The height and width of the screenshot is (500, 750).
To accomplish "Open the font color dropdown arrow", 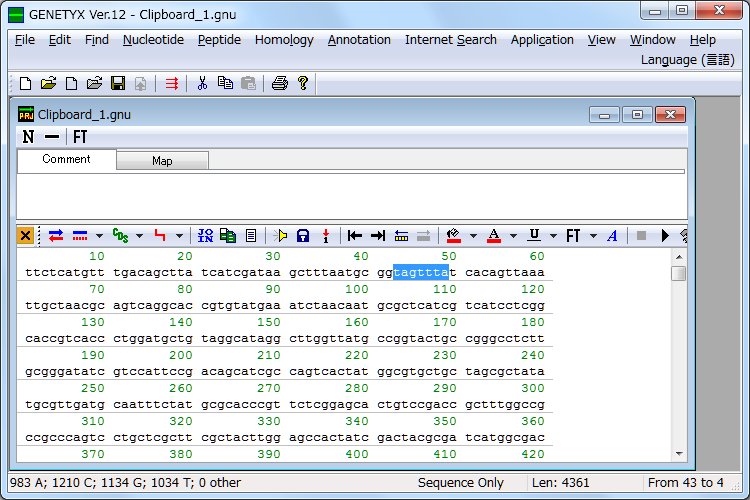I will click(x=513, y=235).
